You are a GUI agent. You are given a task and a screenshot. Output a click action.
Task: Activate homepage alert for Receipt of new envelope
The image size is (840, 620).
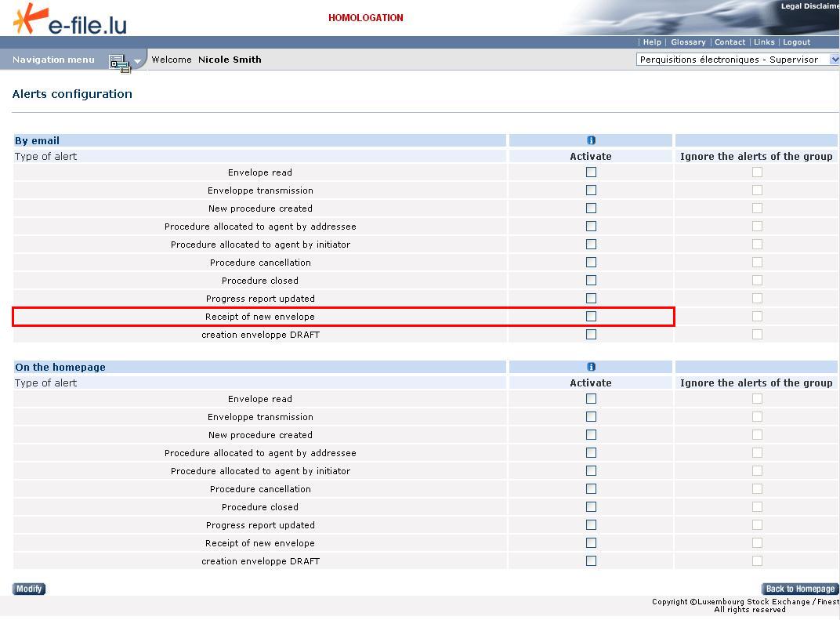point(591,543)
